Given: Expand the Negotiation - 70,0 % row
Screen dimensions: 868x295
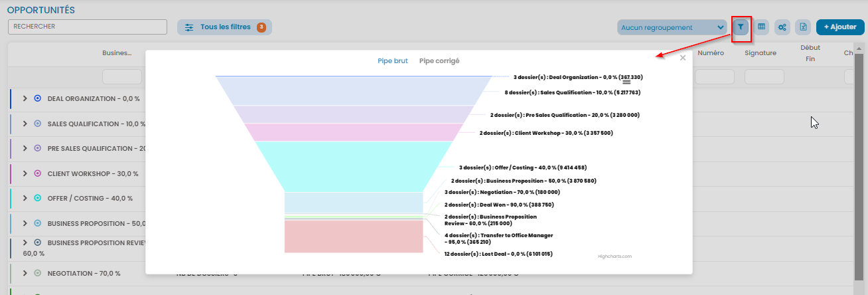Looking at the screenshot, I should (25, 273).
